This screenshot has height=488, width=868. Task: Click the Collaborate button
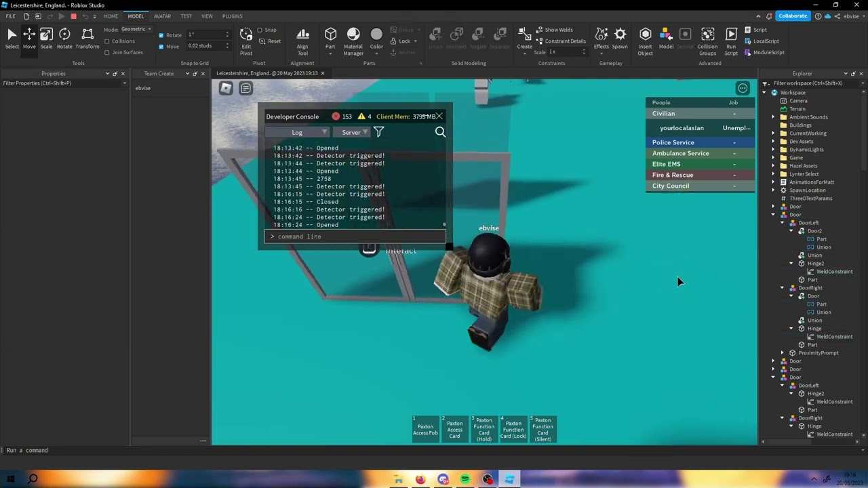pos(793,16)
